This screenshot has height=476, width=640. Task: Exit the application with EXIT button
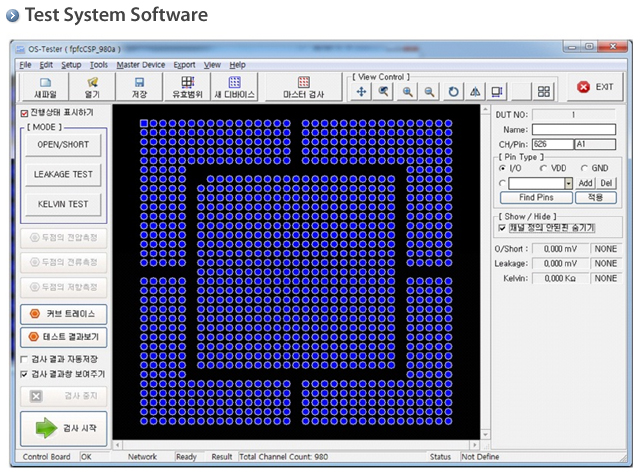pos(595,87)
